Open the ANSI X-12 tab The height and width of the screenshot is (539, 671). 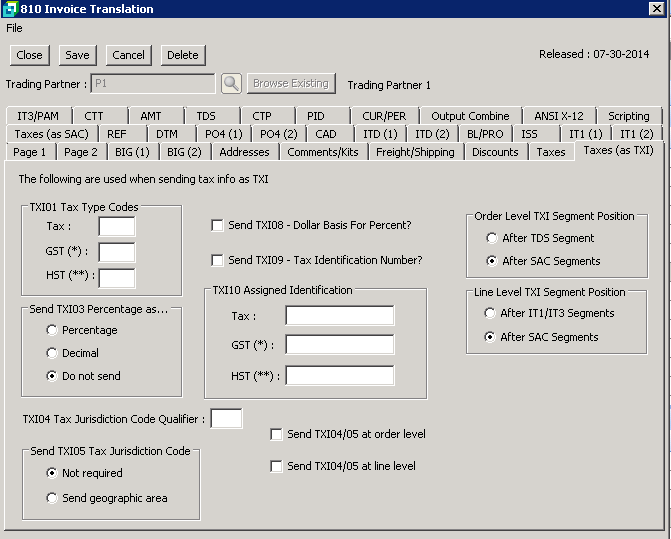pos(558,116)
